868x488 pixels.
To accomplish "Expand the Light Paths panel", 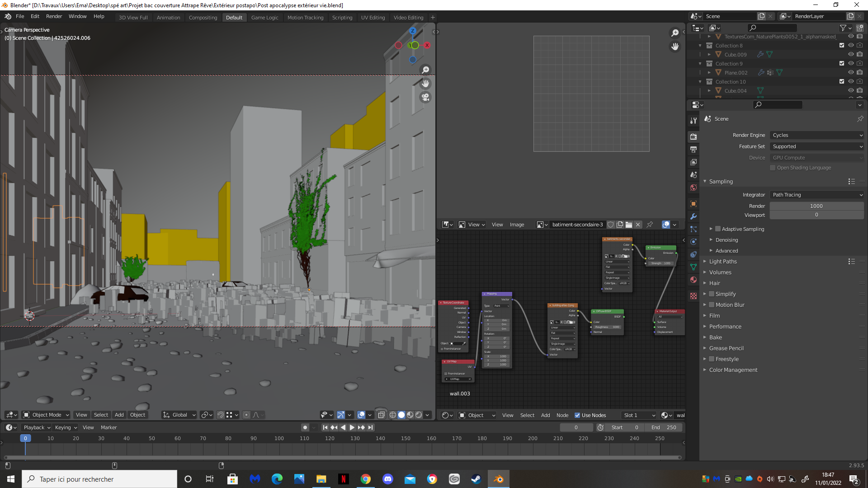I will pos(722,262).
